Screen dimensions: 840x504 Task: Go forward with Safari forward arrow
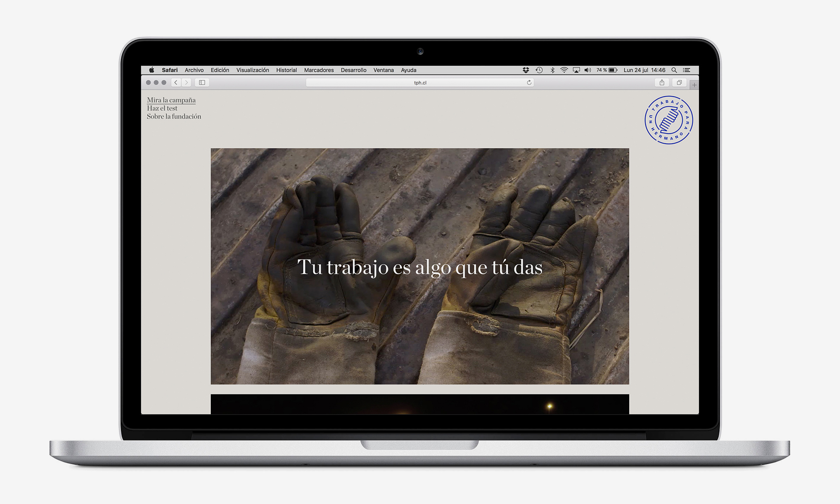(186, 83)
